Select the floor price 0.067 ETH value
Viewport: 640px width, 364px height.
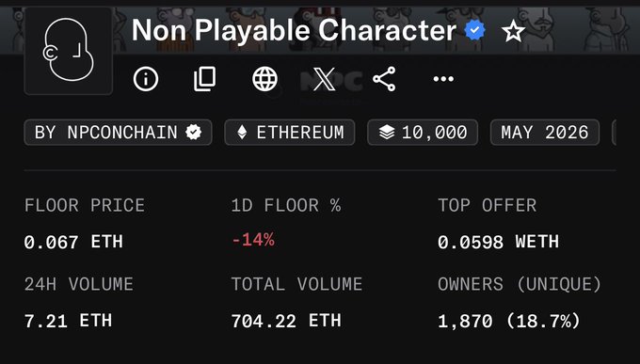(73, 242)
